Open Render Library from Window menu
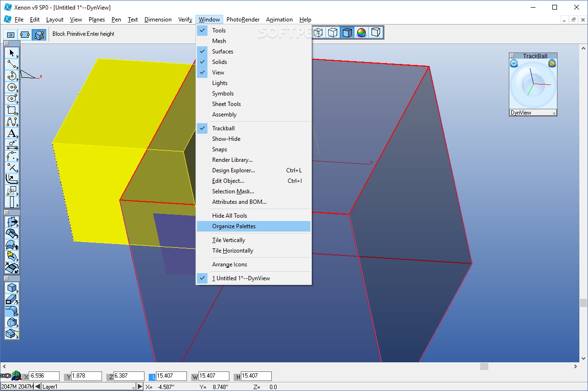The width and height of the screenshot is (588, 391). 254,160
